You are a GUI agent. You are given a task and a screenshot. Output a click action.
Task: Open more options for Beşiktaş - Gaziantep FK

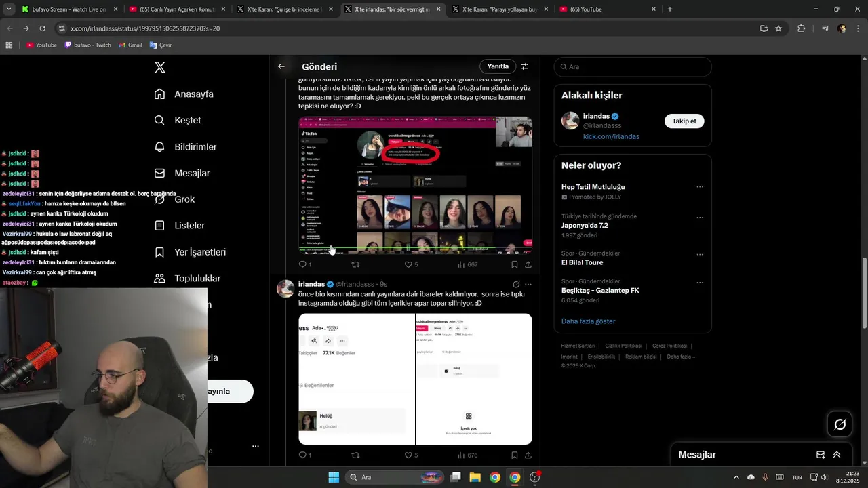point(700,283)
